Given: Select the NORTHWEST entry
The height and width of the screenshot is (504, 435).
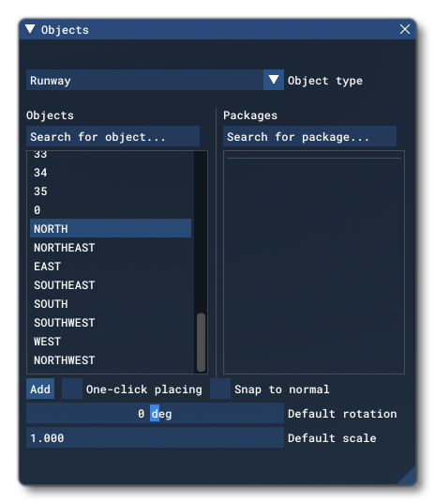Looking at the screenshot, I should tap(111, 360).
